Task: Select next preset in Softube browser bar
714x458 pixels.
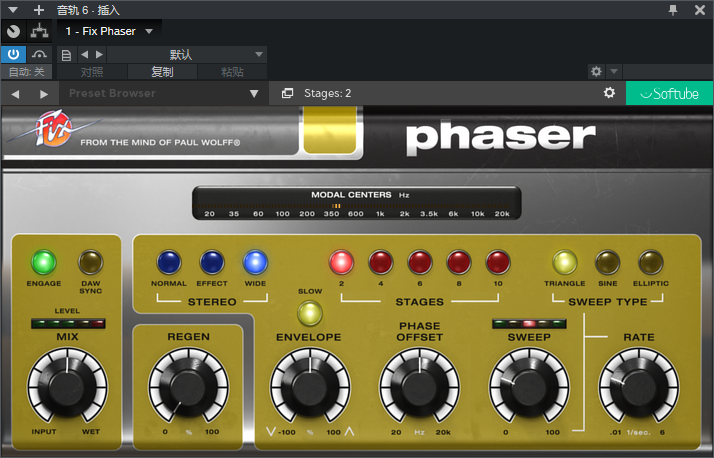Action: (x=44, y=94)
